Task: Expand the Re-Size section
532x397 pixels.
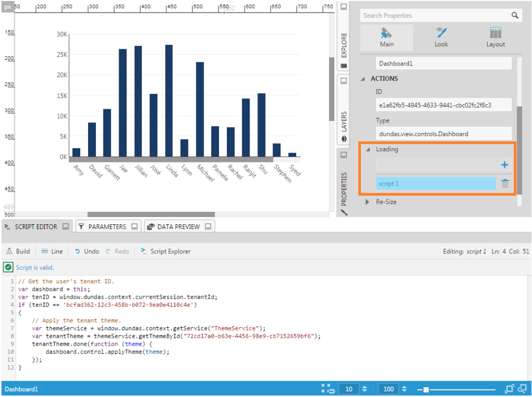Action: (367, 202)
